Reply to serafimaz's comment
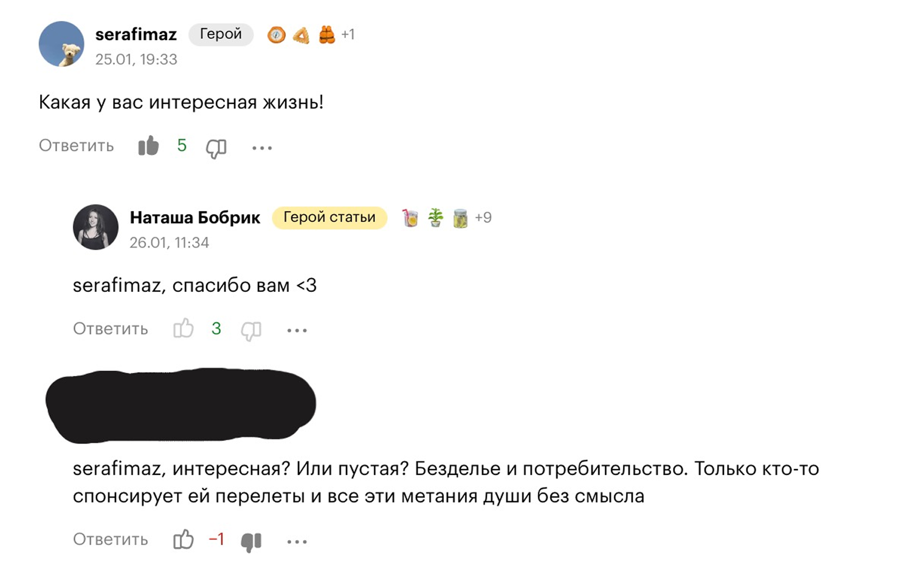924x579 pixels. click(77, 146)
